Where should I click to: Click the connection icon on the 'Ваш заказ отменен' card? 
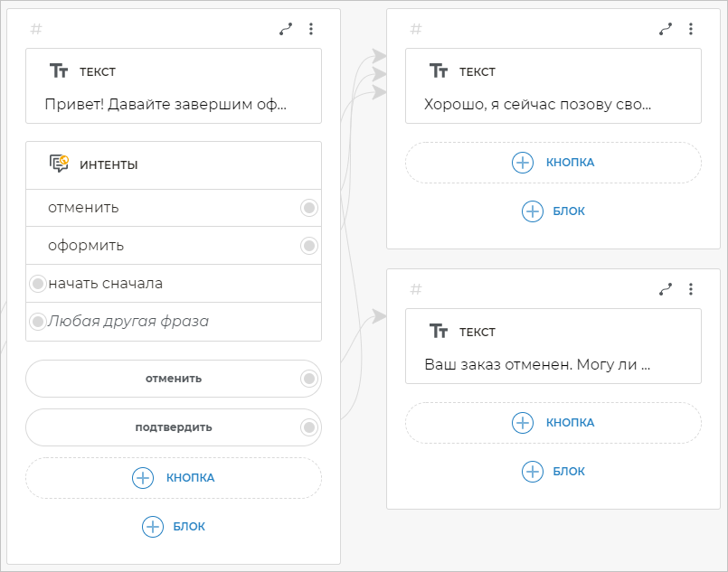(666, 289)
